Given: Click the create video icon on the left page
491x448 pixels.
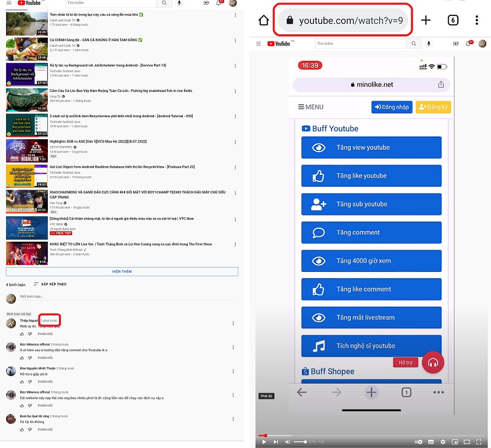Looking at the screenshot, I should coord(206,3).
